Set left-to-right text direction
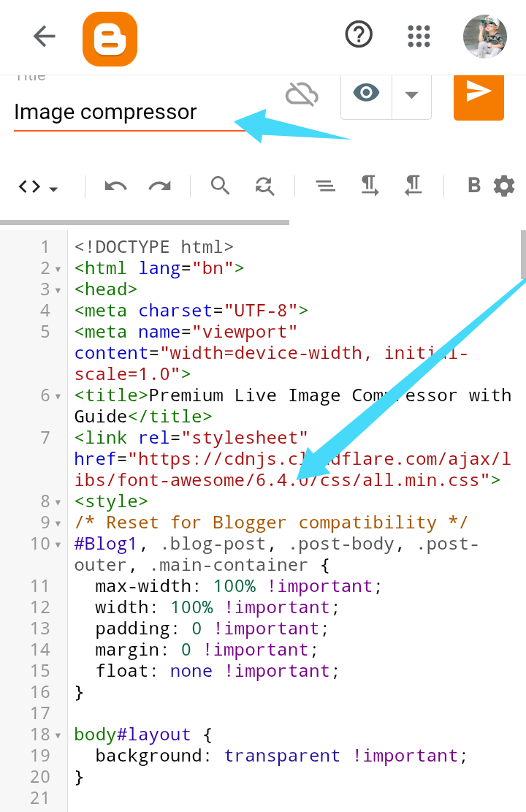 tap(370, 186)
